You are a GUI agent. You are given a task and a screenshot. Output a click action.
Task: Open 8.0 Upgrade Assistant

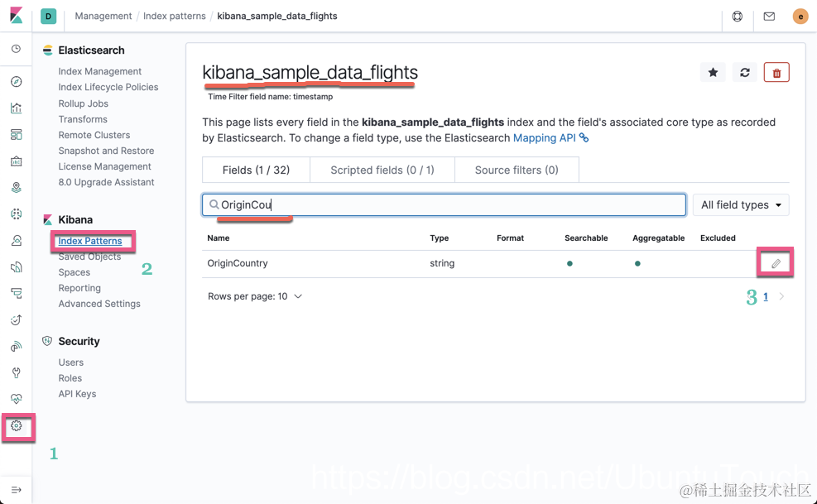pos(106,182)
